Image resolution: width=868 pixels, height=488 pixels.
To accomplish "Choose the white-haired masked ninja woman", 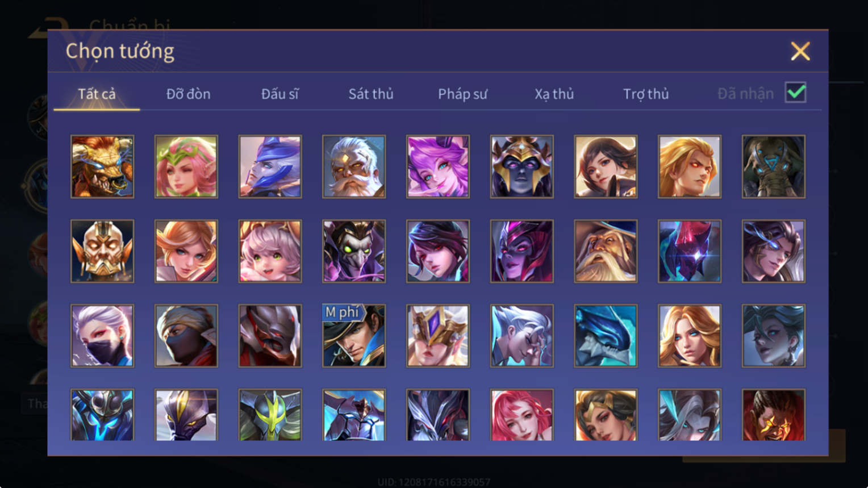I will click(102, 336).
